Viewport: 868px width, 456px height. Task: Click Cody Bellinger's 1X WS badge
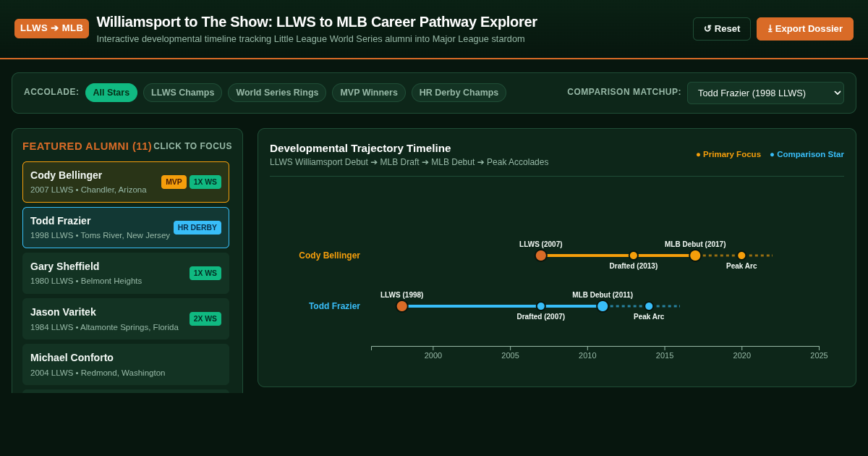(x=205, y=182)
